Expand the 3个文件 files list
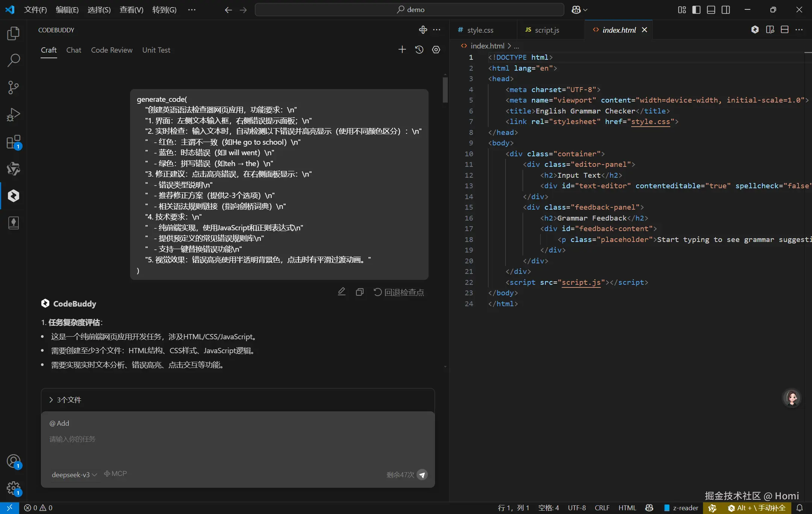 point(65,400)
